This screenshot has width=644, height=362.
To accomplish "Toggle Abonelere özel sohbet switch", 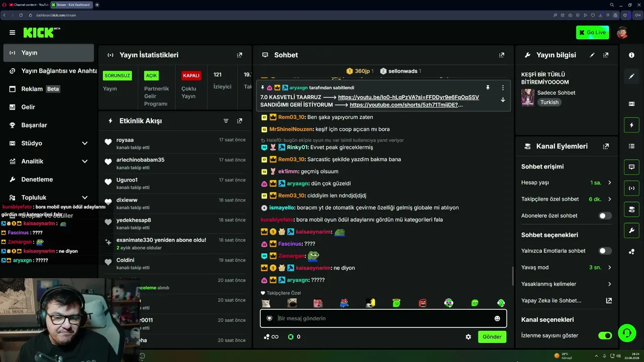I will [x=605, y=216].
